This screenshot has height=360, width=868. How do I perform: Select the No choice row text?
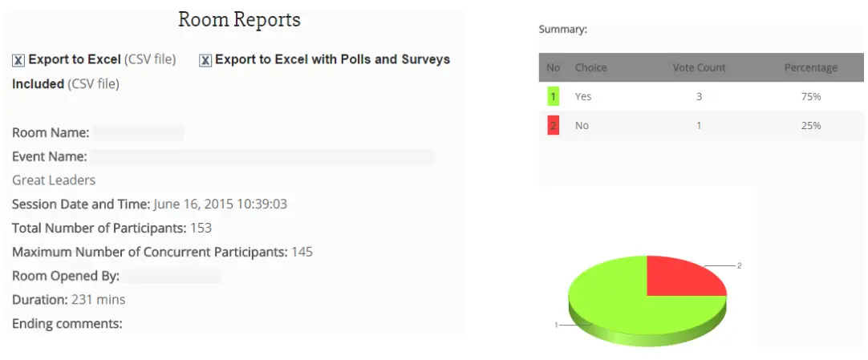(582, 126)
